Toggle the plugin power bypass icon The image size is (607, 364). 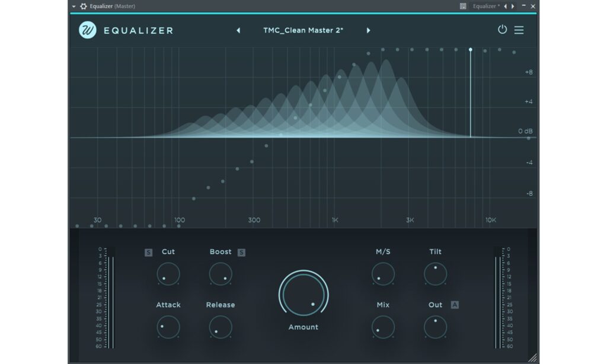502,30
